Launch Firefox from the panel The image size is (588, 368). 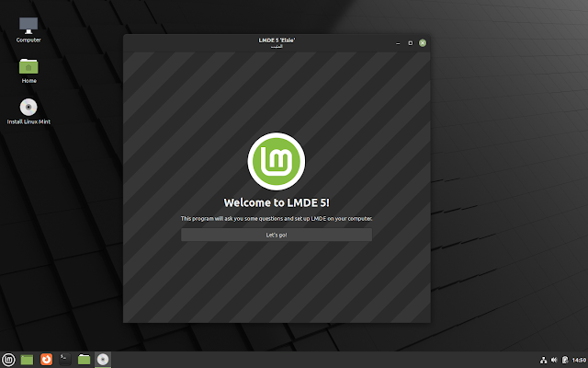(x=47, y=360)
